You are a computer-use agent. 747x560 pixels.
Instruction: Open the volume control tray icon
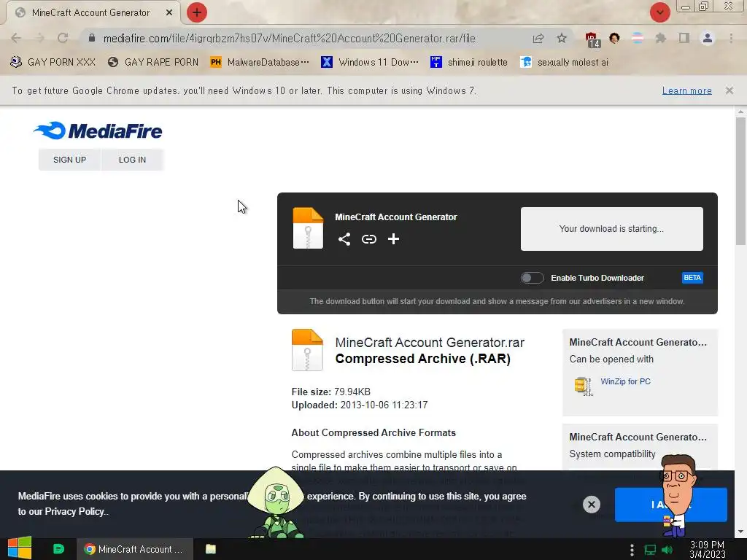click(x=667, y=550)
